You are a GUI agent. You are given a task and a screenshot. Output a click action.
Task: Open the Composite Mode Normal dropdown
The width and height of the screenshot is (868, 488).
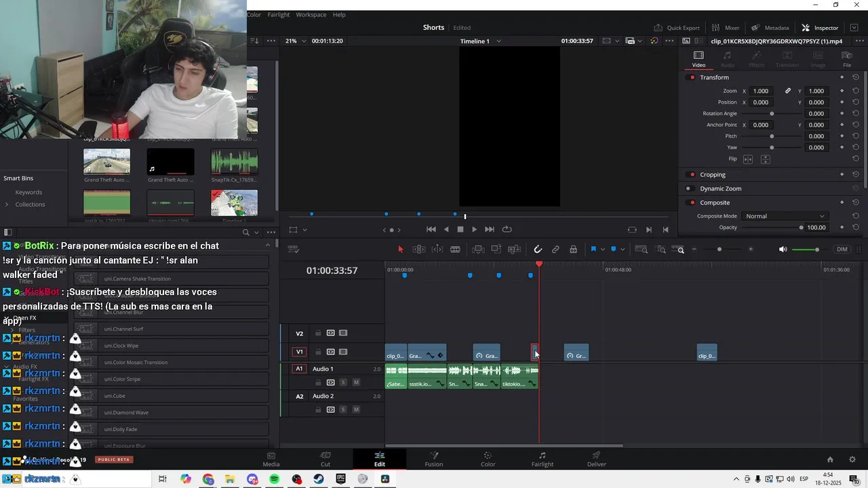(785, 216)
